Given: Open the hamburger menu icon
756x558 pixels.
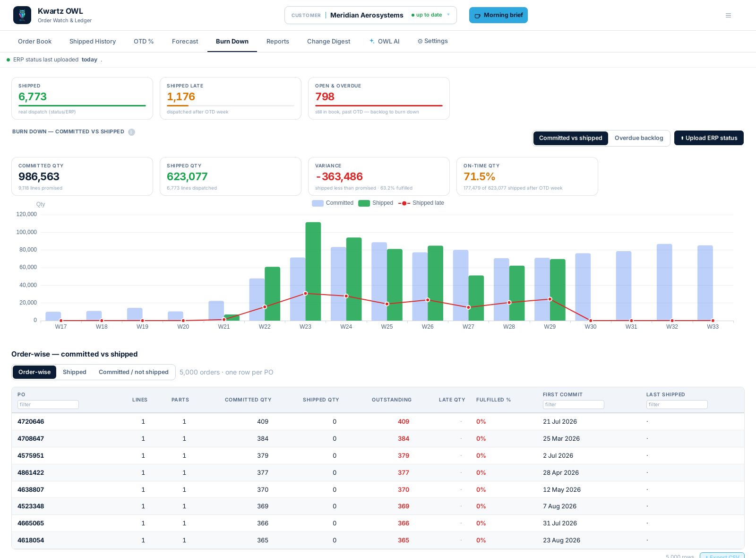Looking at the screenshot, I should [728, 15].
